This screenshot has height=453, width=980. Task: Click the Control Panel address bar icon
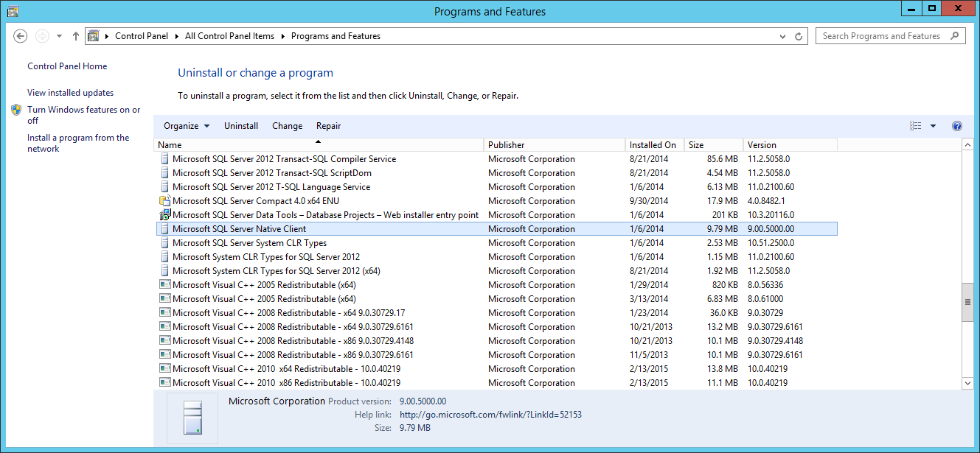[94, 36]
